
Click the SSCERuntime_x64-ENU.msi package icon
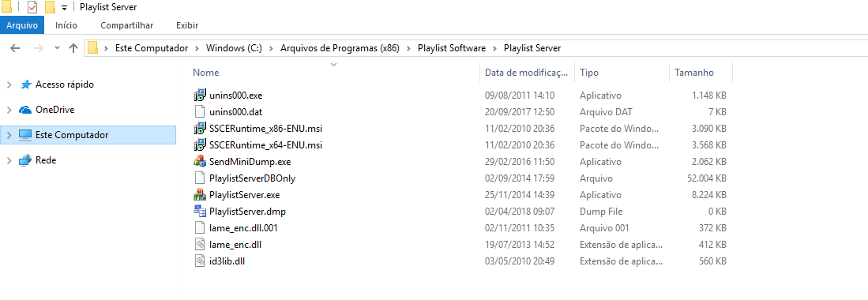[199, 145]
